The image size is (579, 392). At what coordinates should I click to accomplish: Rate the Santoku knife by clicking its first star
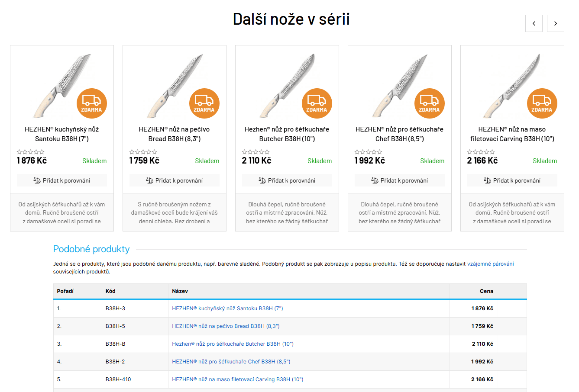tap(19, 151)
